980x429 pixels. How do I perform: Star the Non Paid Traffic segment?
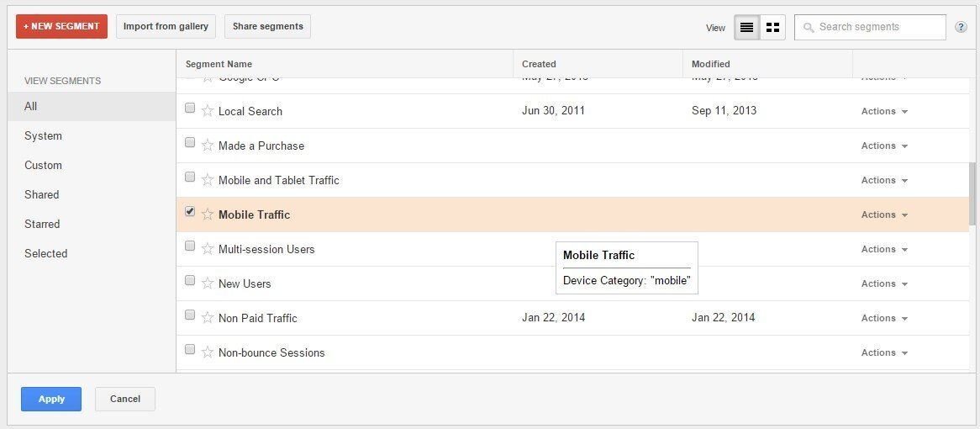click(x=208, y=318)
